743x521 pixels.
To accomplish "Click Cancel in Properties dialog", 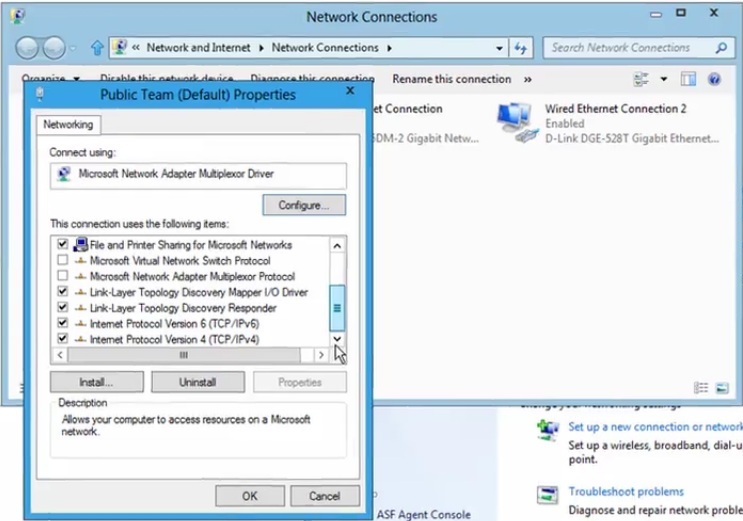I will (325, 496).
